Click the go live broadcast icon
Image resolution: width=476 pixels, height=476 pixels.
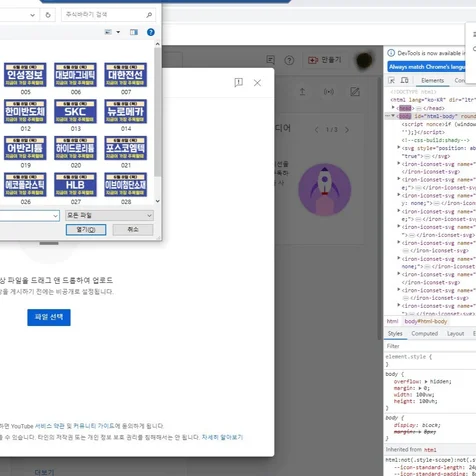[329, 92]
